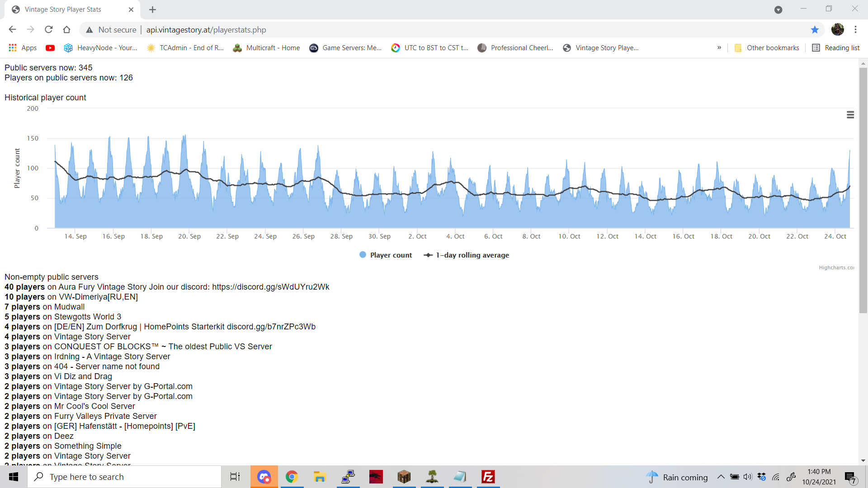This screenshot has width=868, height=488.
Task: Click the Not secure warning icon
Action: pyautogui.click(x=90, y=30)
